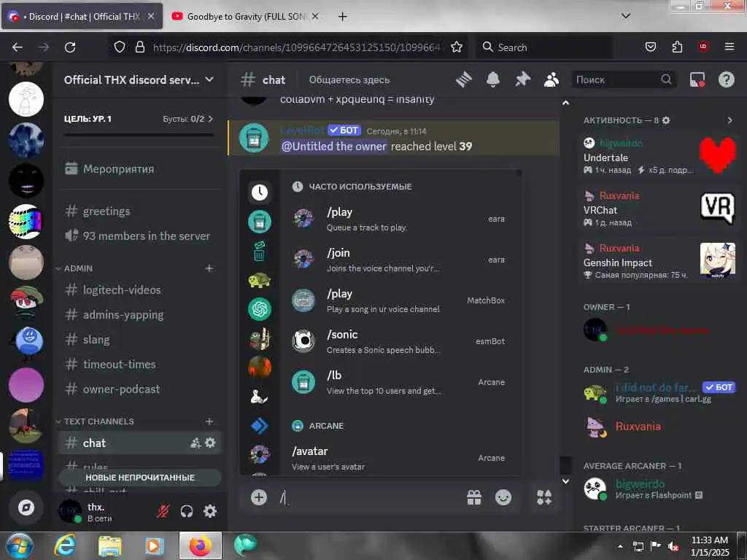Reload the page in Firefox
The width and height of the screenshot is (747, 560).
[70, 47]
